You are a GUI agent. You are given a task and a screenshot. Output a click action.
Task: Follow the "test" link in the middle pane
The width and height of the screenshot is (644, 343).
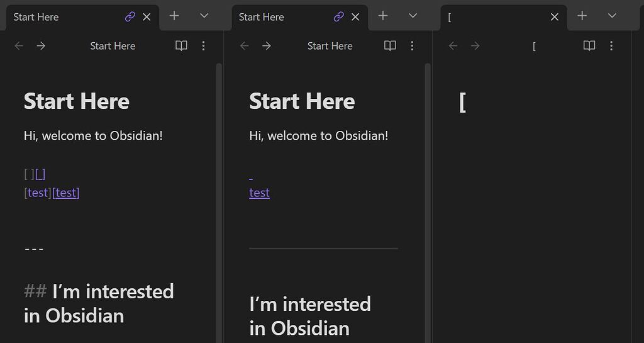[x=259, y=193]
